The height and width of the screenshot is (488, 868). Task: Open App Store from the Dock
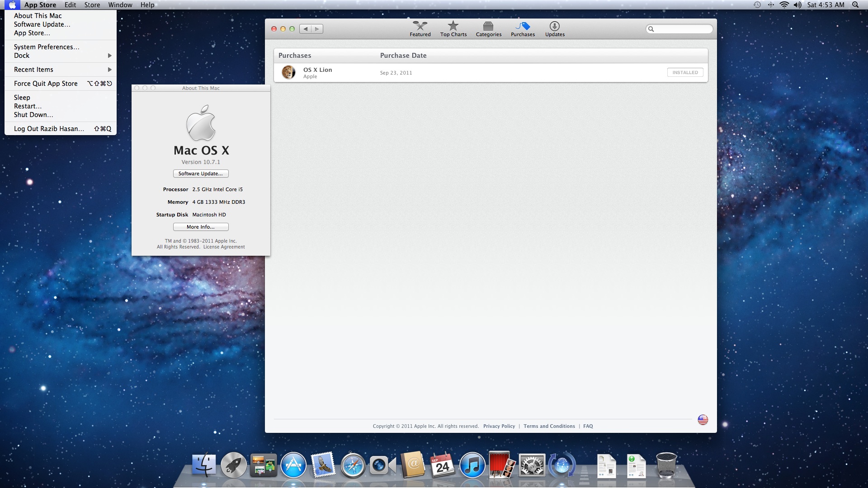pyautogui.click(x=293, y=465)
